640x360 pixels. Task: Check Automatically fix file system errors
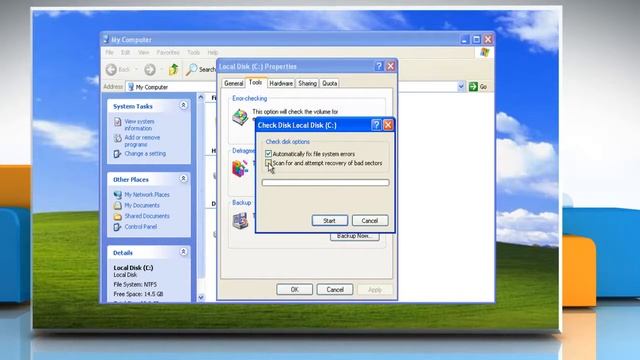(x=268, y=154)
